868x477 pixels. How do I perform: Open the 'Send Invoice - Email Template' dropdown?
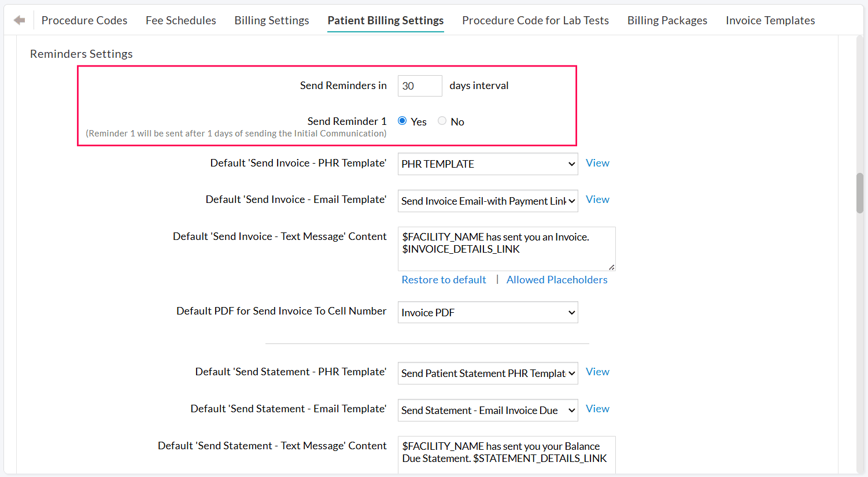click(487, 201)
